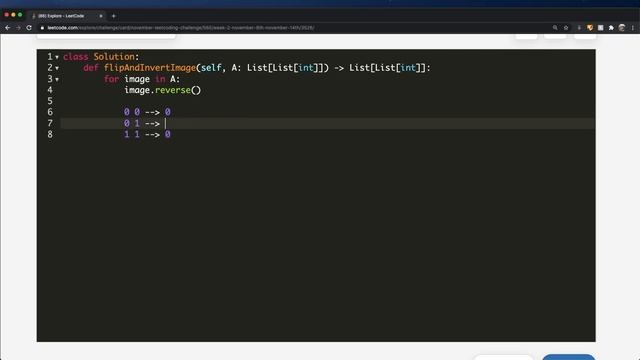Click the 'for' keyword on line 3
Image resolution: width=640 pixels, height=360 pixels.
111,79
